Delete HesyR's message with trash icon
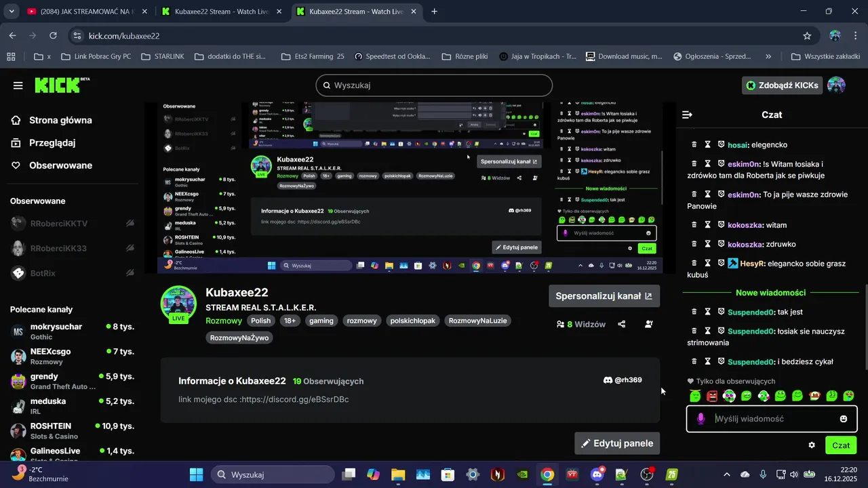The height and width of the screenshot is (488, 868). tap(694, 263)
